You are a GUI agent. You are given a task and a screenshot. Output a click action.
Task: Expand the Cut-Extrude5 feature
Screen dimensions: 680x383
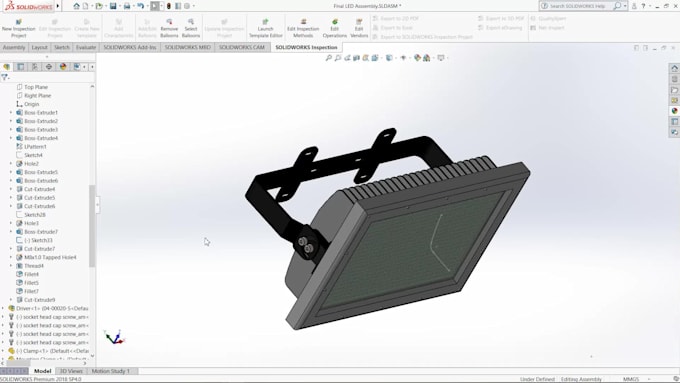point(11,198)
